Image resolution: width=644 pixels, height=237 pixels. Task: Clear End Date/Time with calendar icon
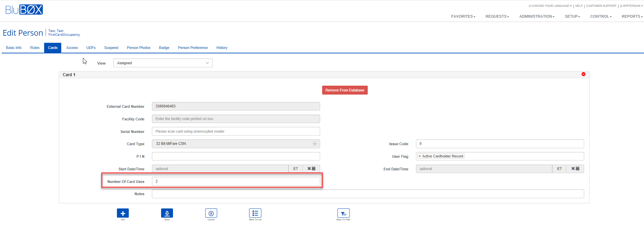point(575,169)
